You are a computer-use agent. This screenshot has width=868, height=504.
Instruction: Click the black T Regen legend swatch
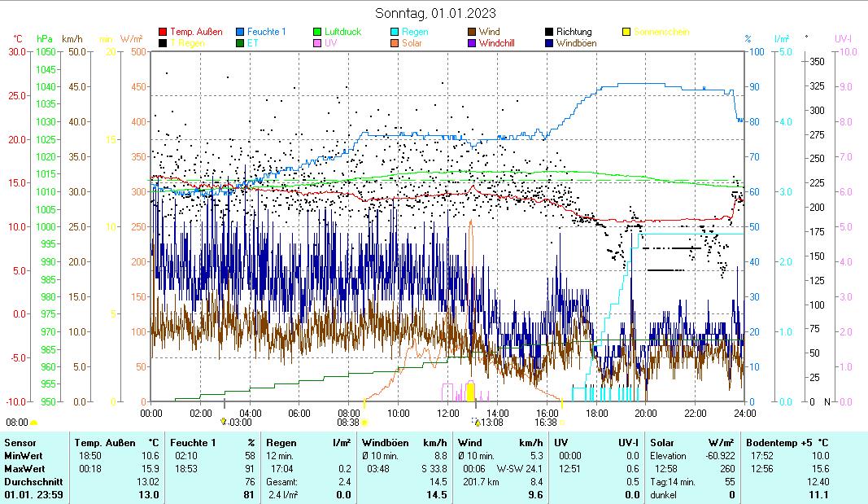163,43
